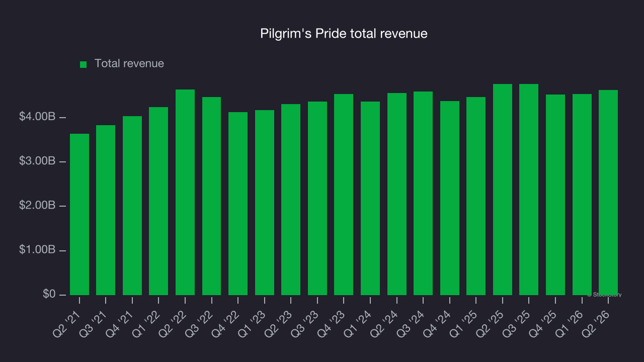Click the bar for Q2 '23
This screenshot has height=362, width=644.
click(x=291, y=200)
